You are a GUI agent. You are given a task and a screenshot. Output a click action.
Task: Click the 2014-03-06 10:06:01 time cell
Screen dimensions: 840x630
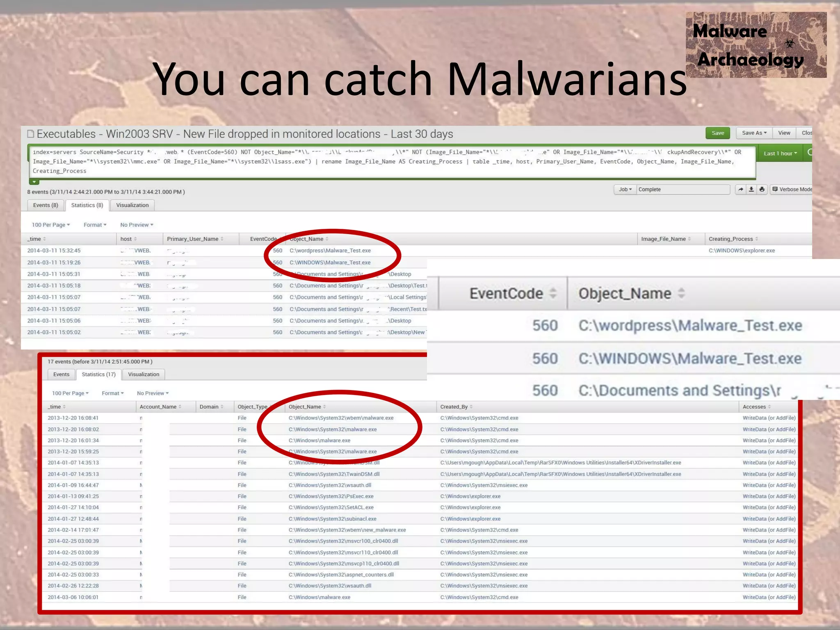tap(73, 597)
